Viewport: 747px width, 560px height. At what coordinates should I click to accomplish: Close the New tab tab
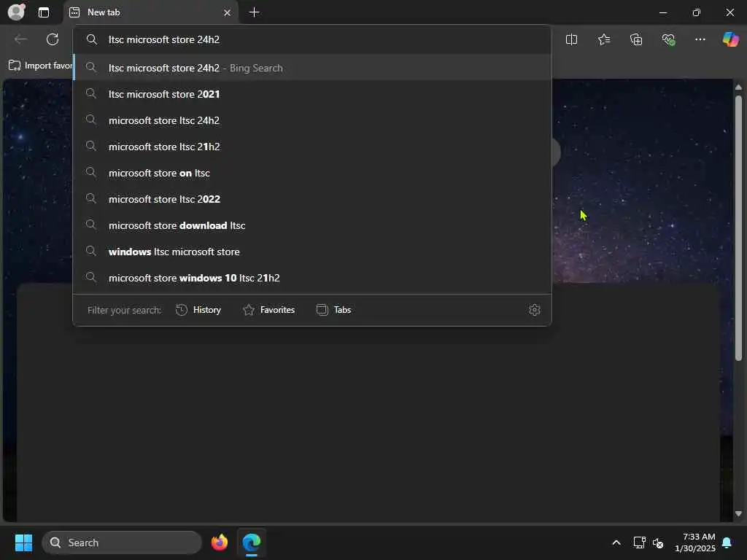tap(228, 13)
